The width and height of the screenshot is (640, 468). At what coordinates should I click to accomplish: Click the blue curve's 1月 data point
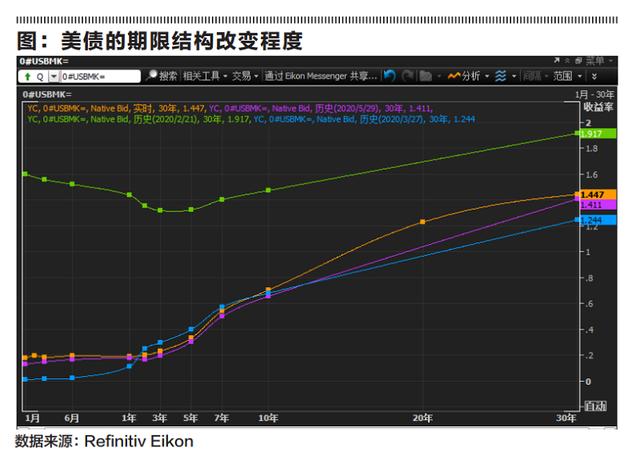click(x=25, y=379)
